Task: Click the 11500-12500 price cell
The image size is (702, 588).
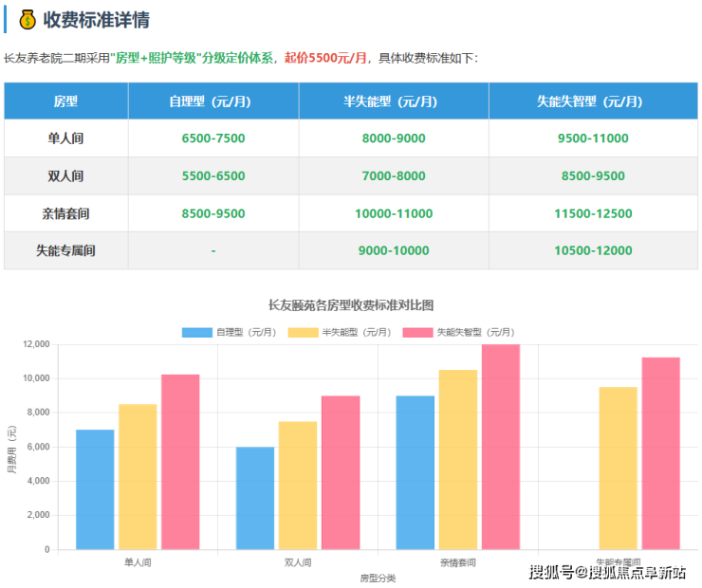Action: tap(593, 213)
